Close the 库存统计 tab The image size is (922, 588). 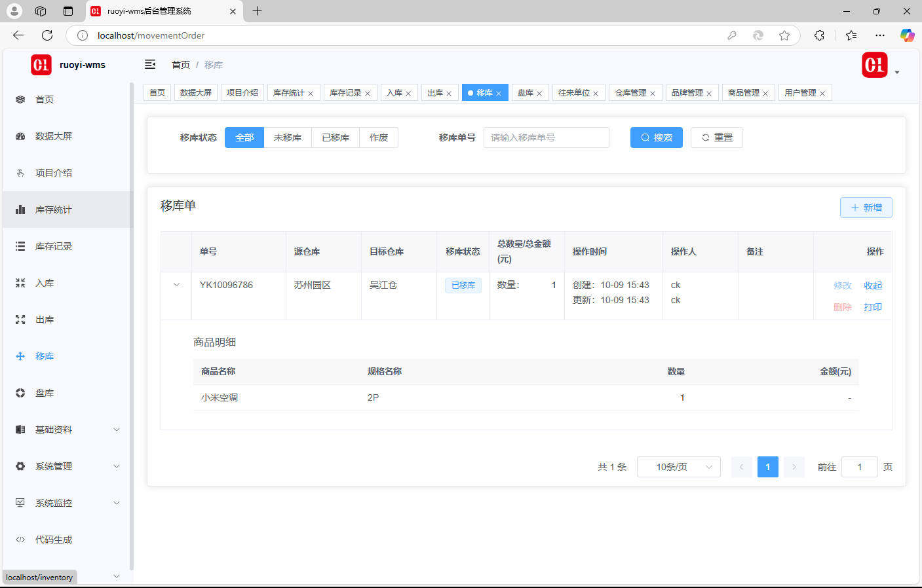(311, 94)
